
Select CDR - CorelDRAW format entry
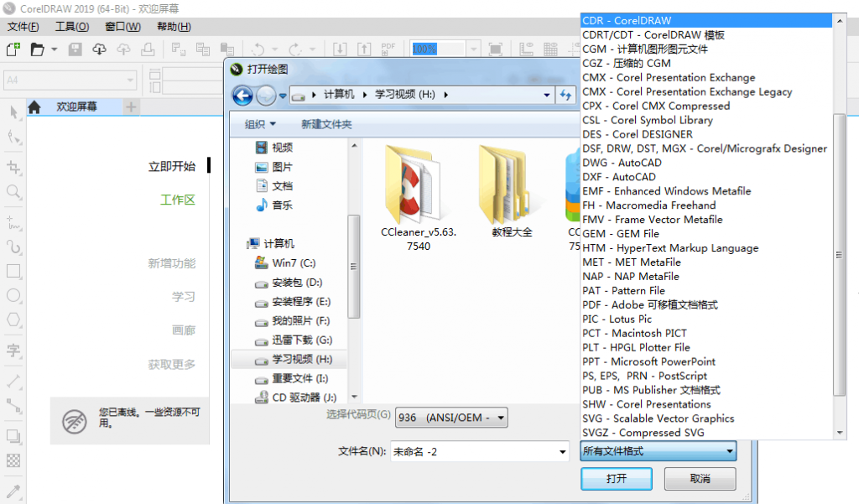[706, 20]
